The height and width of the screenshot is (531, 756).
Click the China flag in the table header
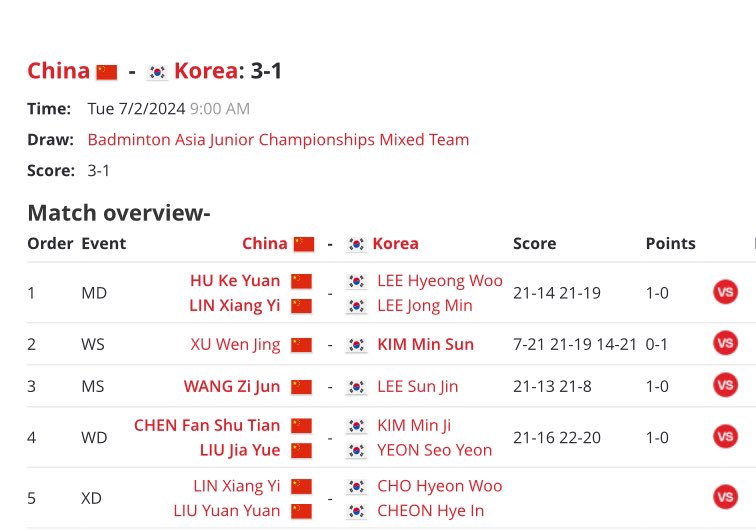coord(304,244)
